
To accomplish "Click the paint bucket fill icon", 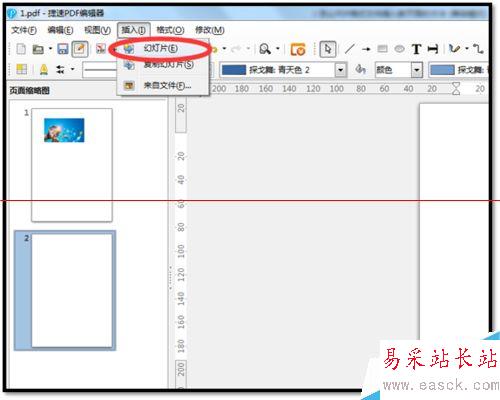I will point(360,69).
